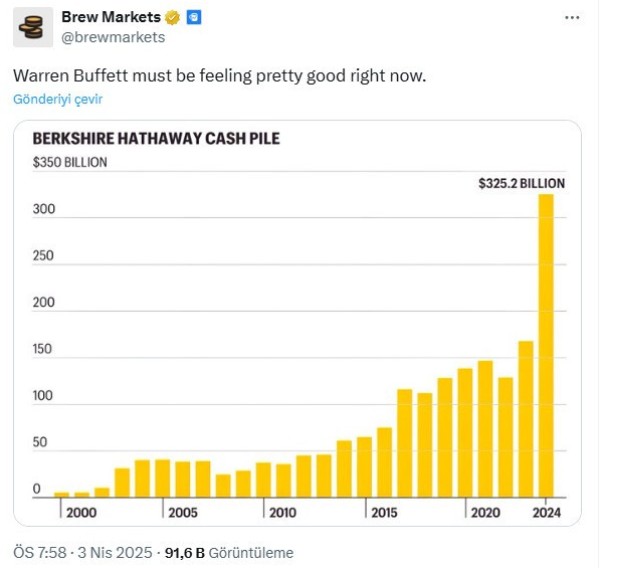630x568 pixels.
Task: Click the 2000 year label on chart
Action: [81, 512]
